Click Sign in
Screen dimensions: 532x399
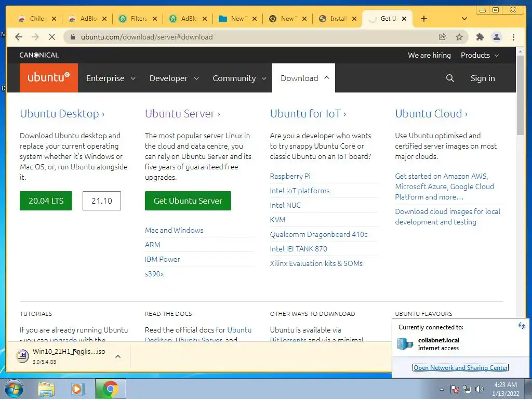483,78
